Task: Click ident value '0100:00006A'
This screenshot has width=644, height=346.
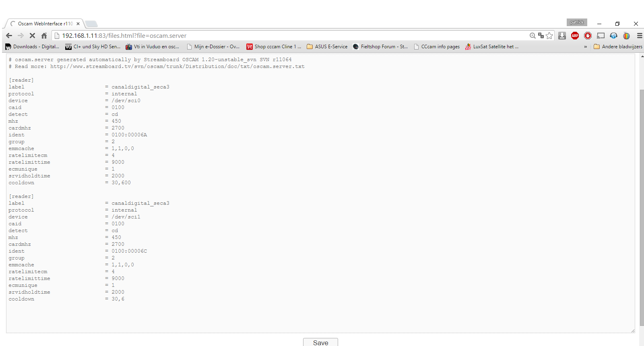Action: click(x=129, y=135)
